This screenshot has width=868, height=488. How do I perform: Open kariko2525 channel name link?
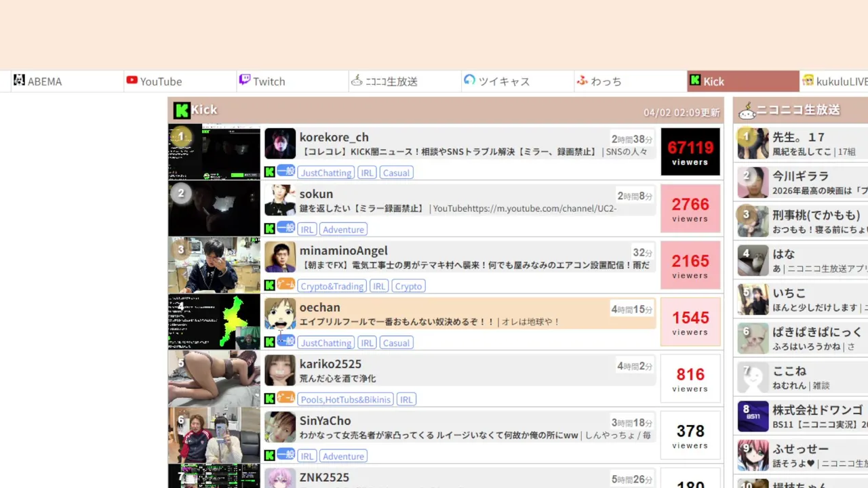[x=330, y=364]
